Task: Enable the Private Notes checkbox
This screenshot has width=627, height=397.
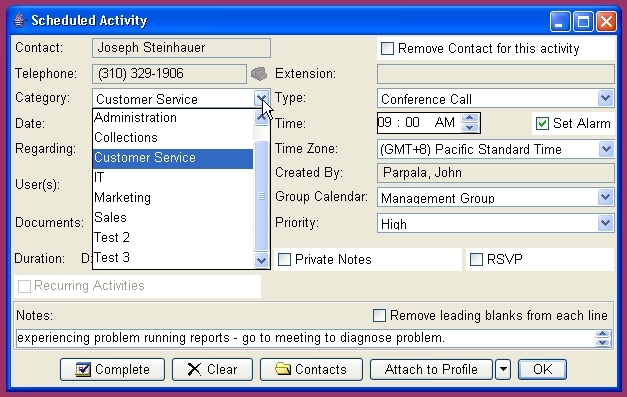Action: pyautogui.click(x=284, y=259)
